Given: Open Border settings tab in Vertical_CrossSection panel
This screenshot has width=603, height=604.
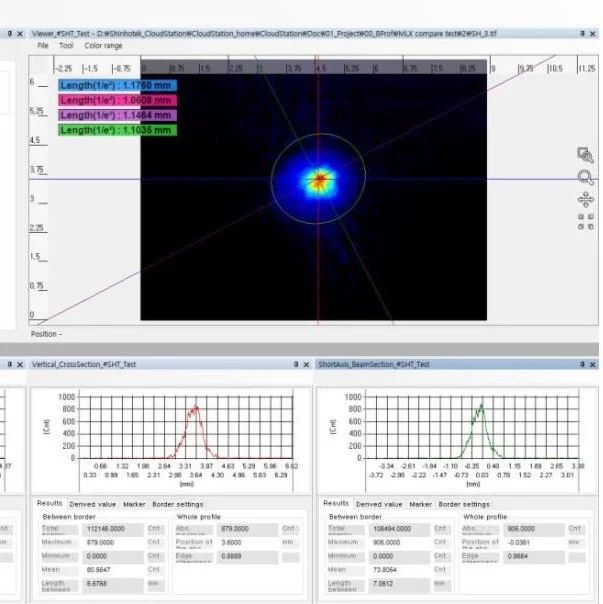Looking at the screenshot, I should click(178, 504).
